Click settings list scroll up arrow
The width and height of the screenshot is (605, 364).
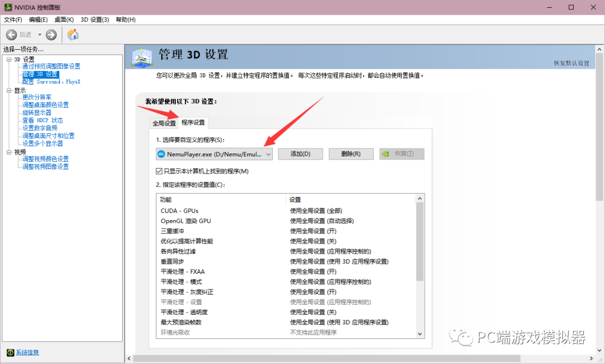pyautogui.click(x=420, y=198)
